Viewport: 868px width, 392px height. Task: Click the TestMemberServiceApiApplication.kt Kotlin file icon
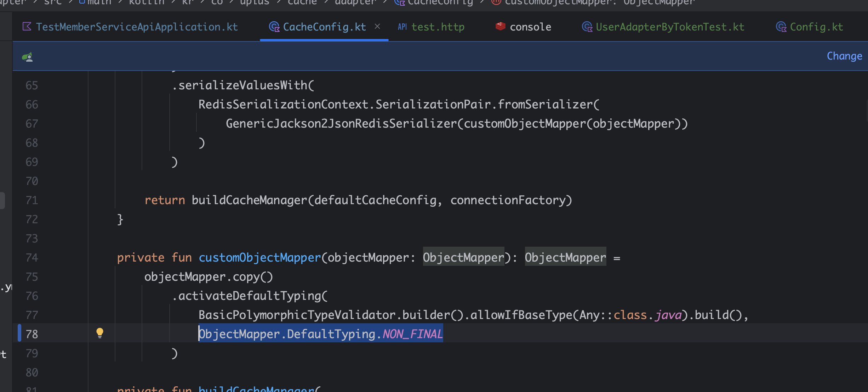coord(27,27)
